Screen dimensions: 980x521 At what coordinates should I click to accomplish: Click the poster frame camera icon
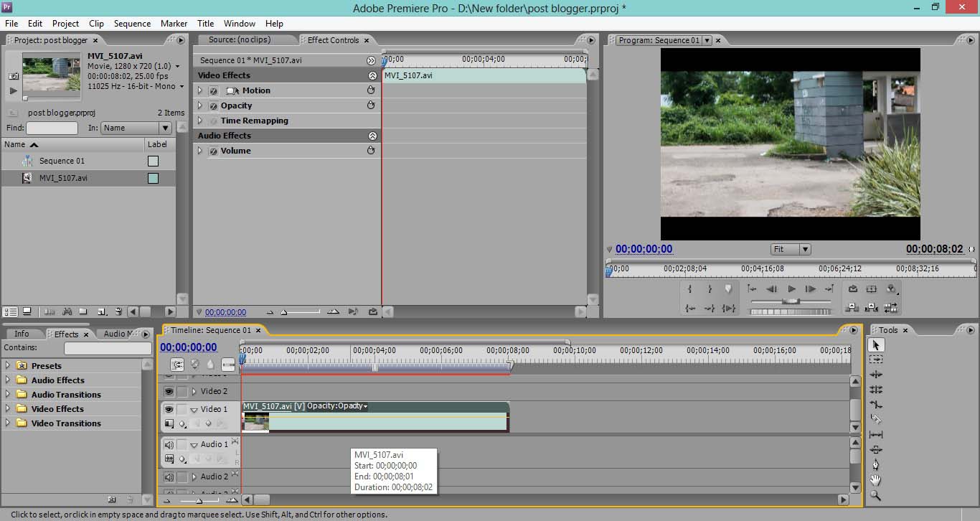tap(13, 75)
